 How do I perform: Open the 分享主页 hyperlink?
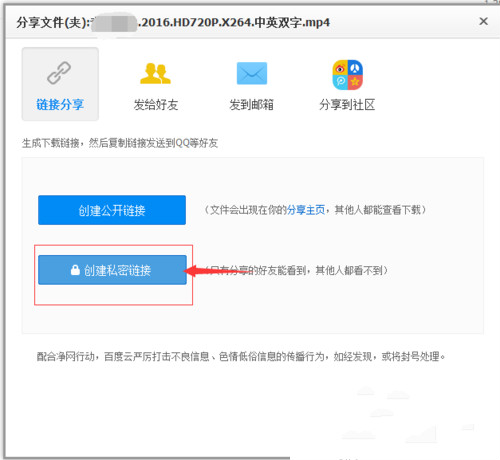coord(306,210)
